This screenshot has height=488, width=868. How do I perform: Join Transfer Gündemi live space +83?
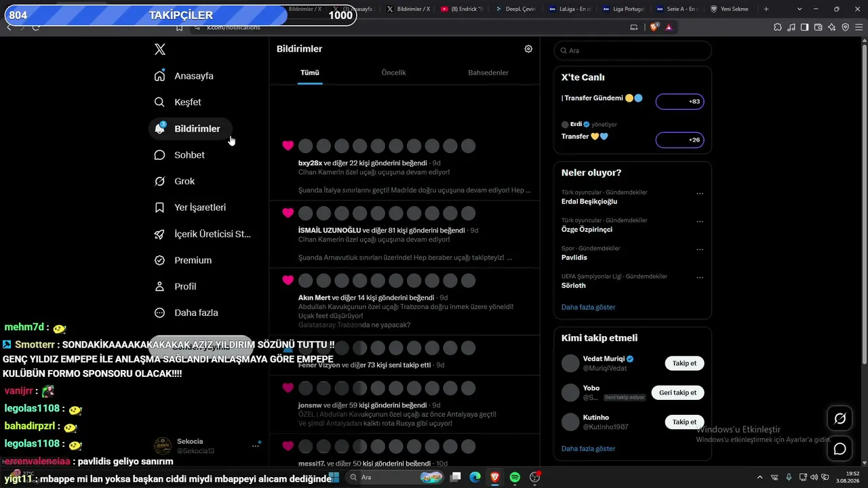pos(679,102)
